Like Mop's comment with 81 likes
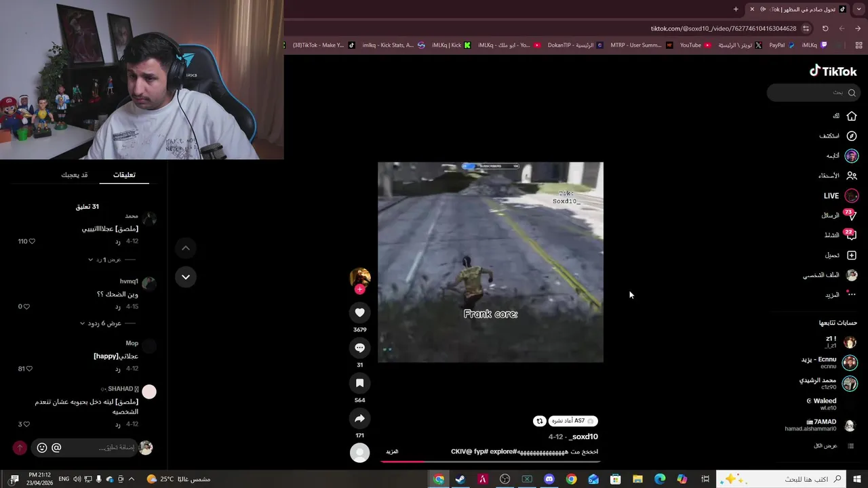 coord(28,369)
